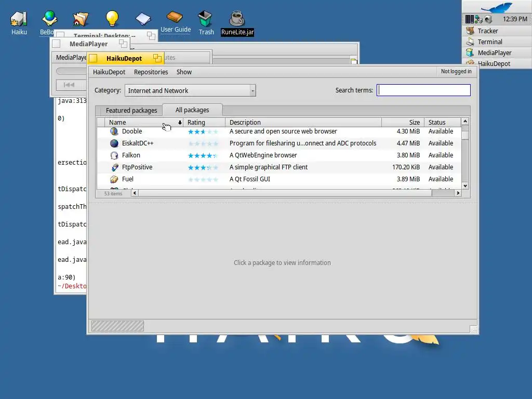Click the horizontal scrollbar thumb

click(x=285, y=193)
